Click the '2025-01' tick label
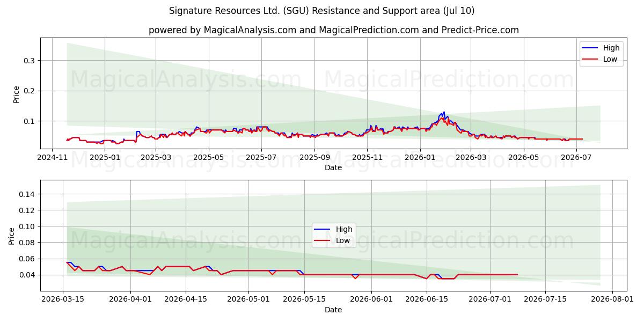 105,157
